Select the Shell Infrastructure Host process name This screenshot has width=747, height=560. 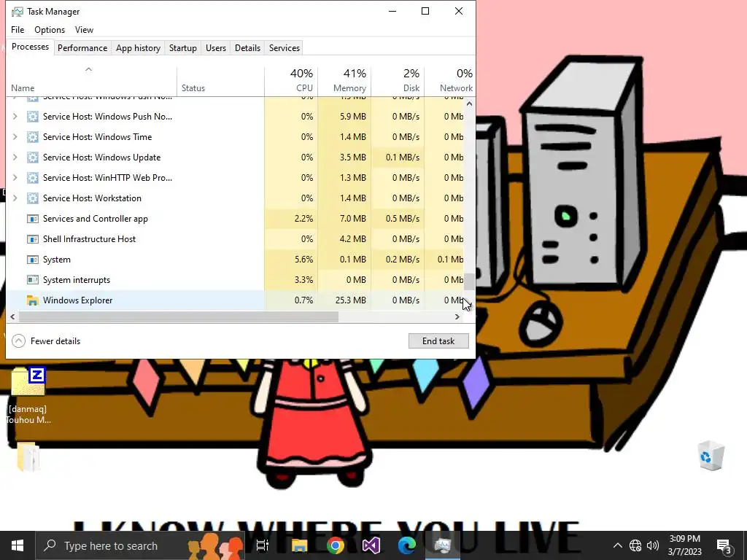[x=89, y=239]
